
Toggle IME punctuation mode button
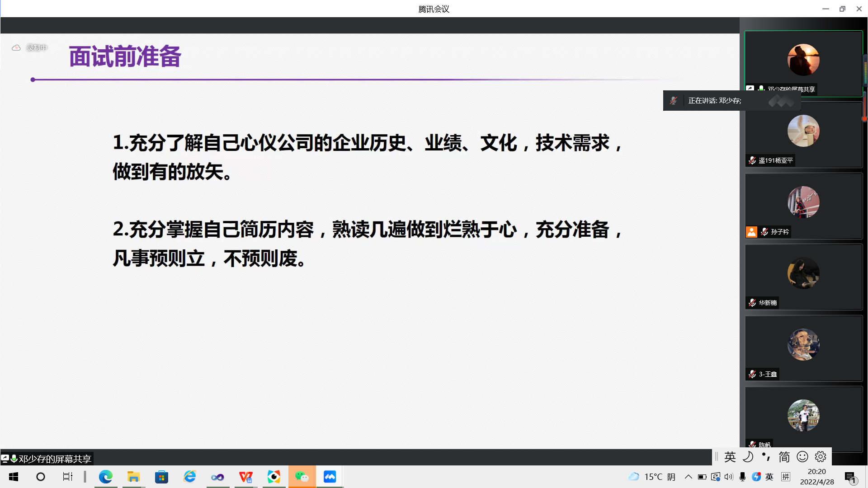[x=766, y=457]
